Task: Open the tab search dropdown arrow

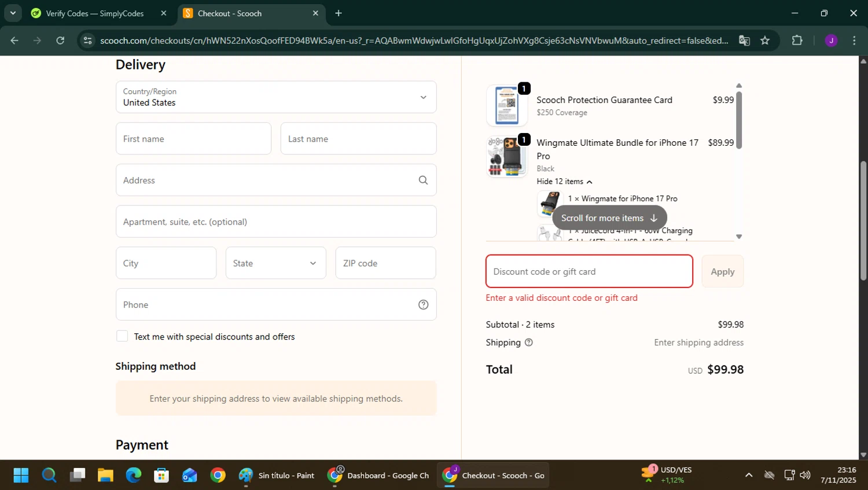Action: [x=13, y=13]
